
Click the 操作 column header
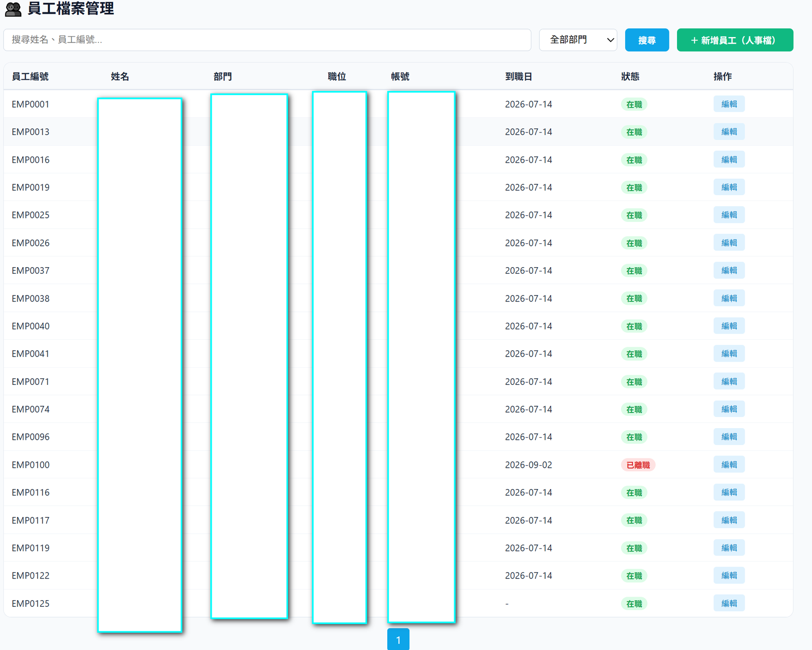coord(723,77)
